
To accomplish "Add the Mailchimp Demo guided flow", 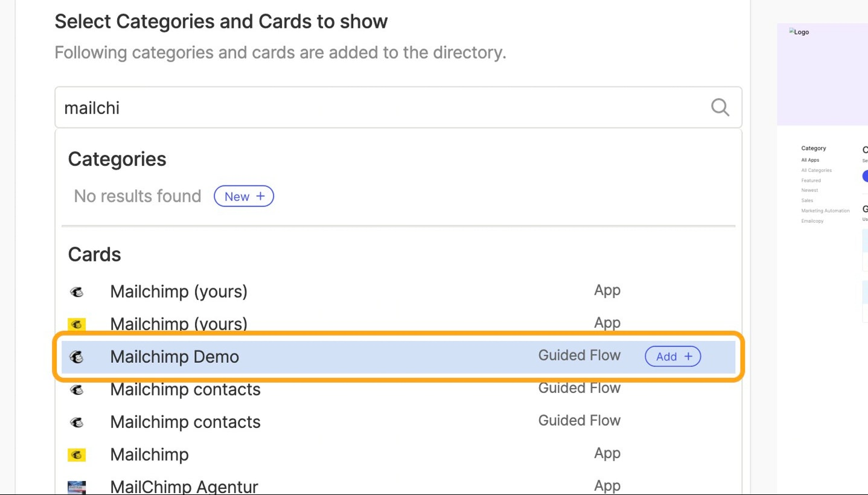I will coord(673,356).
